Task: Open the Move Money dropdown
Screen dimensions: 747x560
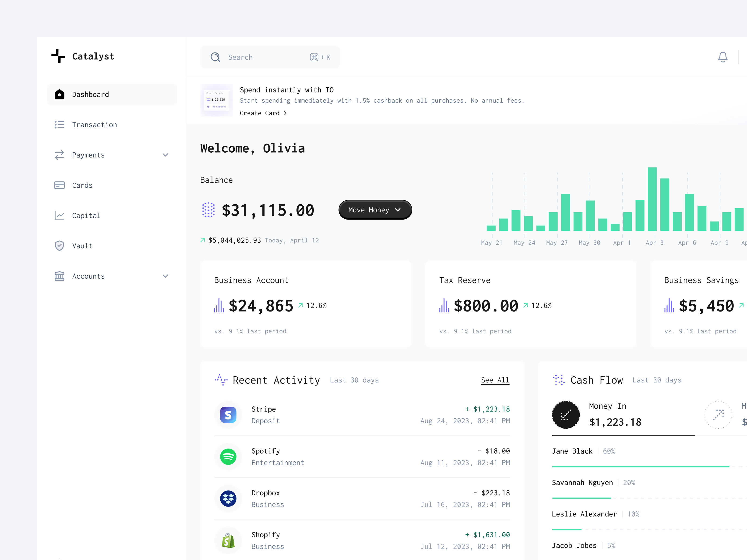Action: point(375,210)
